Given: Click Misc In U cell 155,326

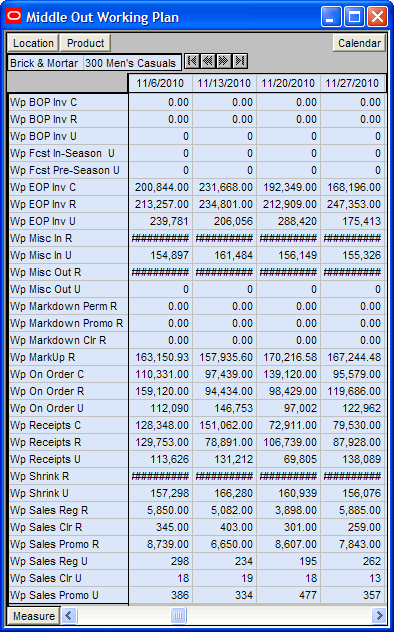Looking at the screenshot, I should click(x=353, y=255).
